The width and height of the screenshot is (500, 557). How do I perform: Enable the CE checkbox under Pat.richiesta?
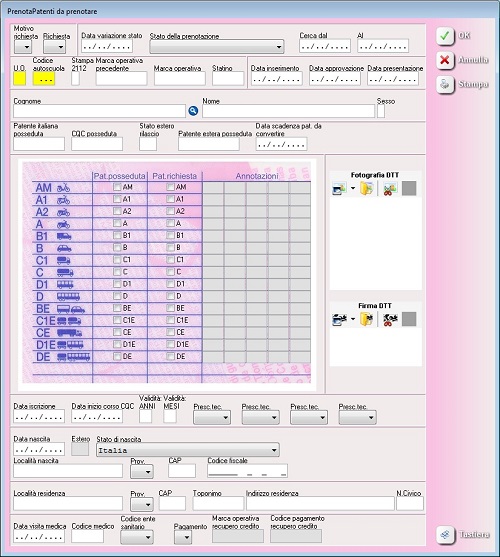(x=170, y=332)
